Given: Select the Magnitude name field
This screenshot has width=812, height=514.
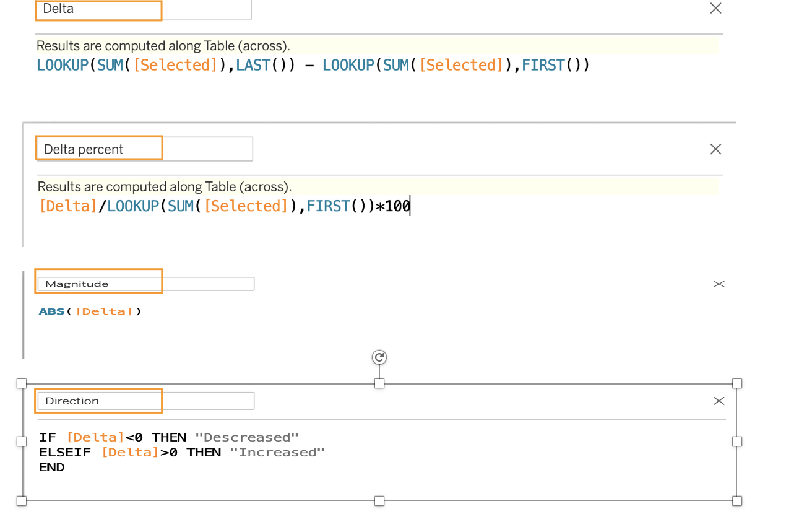Looking at the screenshot, I should pyautogui.click(x=146, y=284).
